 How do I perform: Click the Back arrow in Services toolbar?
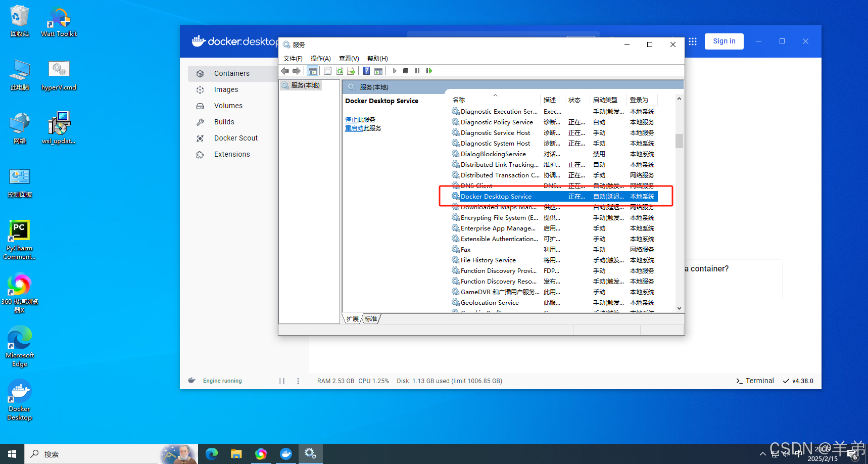click(x=285, y=71)
